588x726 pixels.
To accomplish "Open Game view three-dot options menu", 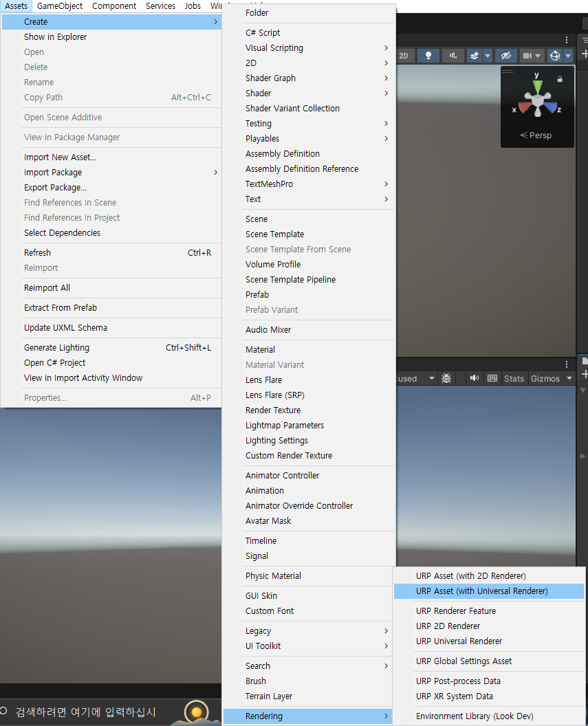I will click(566, 364).
